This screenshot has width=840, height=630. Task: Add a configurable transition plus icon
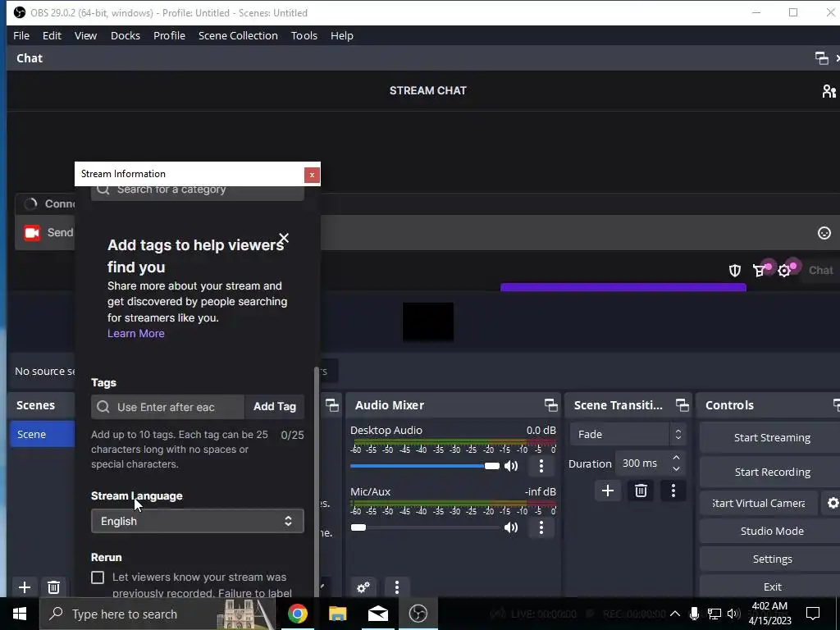pos(608,491)
